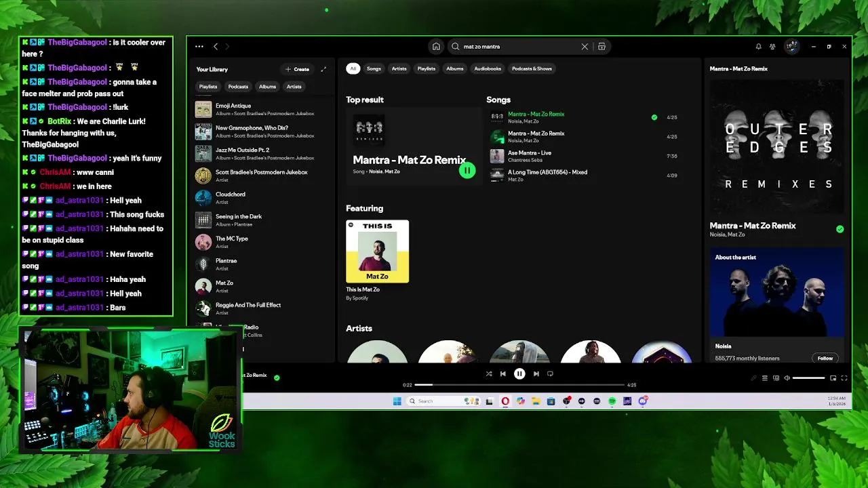Open New Gramophone, Who Dis? album
Image resolution: width=868 pixels, height=488 pixels.
261,131
